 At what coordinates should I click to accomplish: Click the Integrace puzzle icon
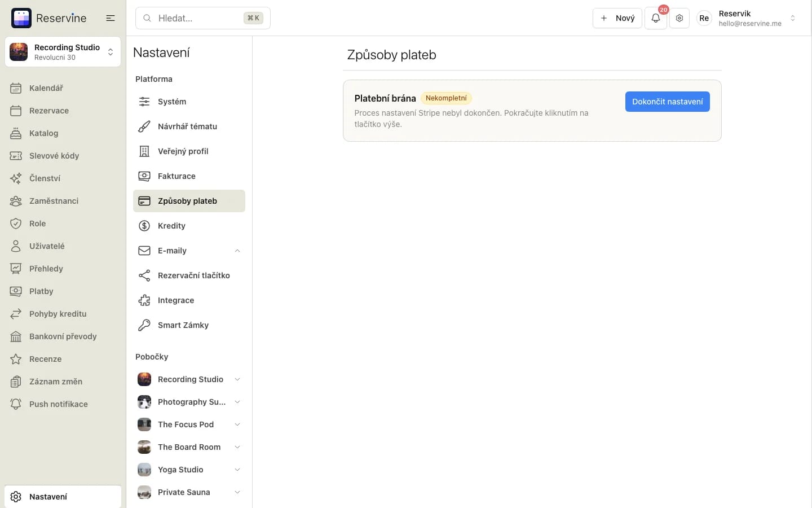[x=144, y=300]
